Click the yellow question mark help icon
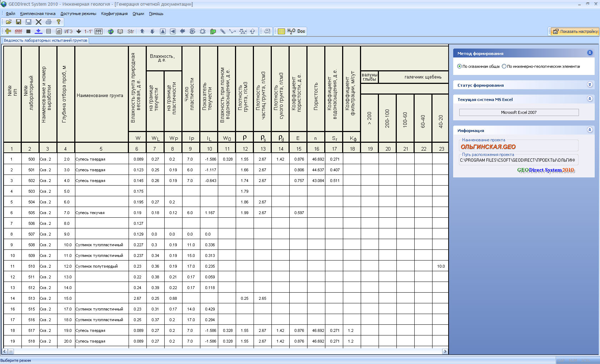The height and width of the screenshot is (364, 600). point(59,22)
